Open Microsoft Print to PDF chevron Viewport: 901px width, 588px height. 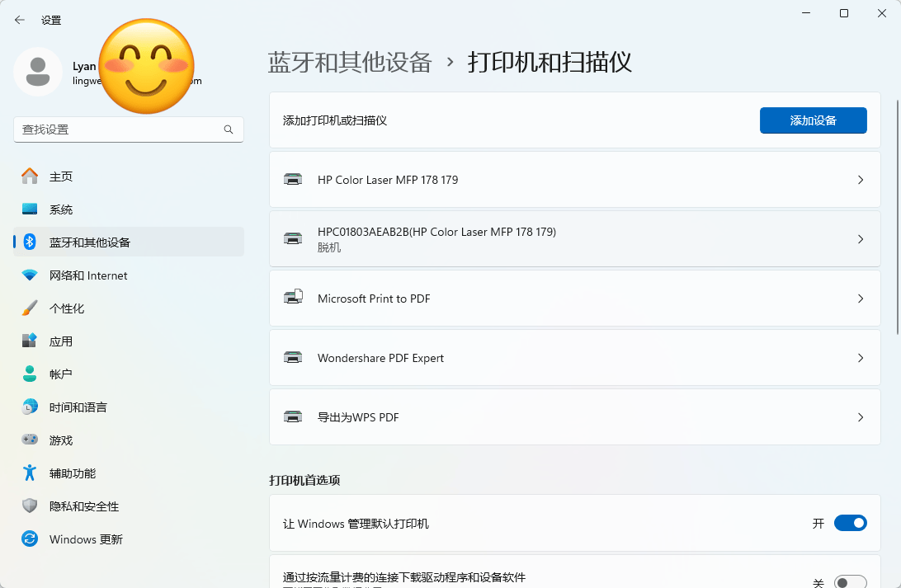pyautogui.click(x=861, y=299)
